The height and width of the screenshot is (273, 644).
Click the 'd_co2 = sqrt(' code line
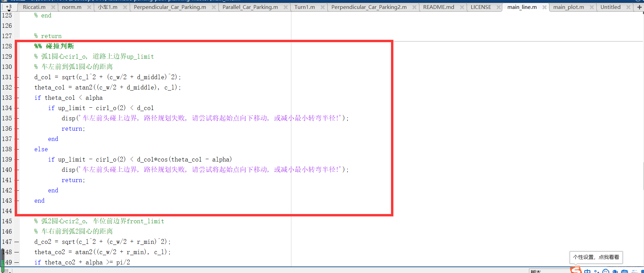[x=102, y=242]
